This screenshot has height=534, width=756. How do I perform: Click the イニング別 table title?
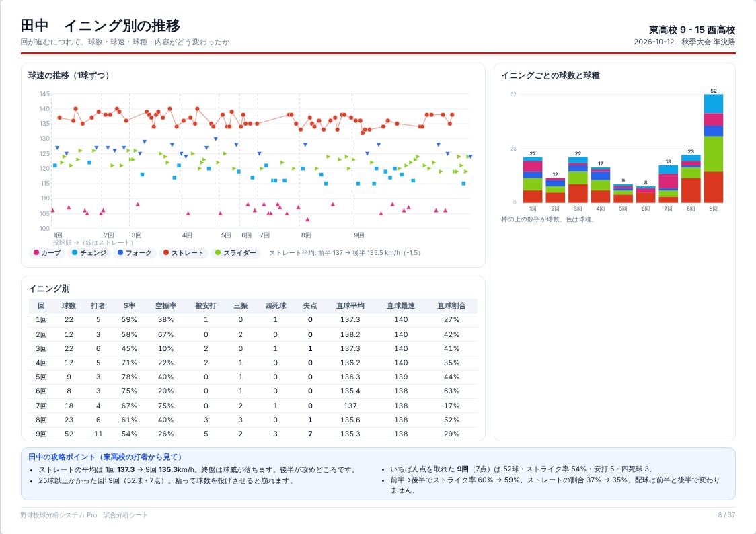point(48,289)
